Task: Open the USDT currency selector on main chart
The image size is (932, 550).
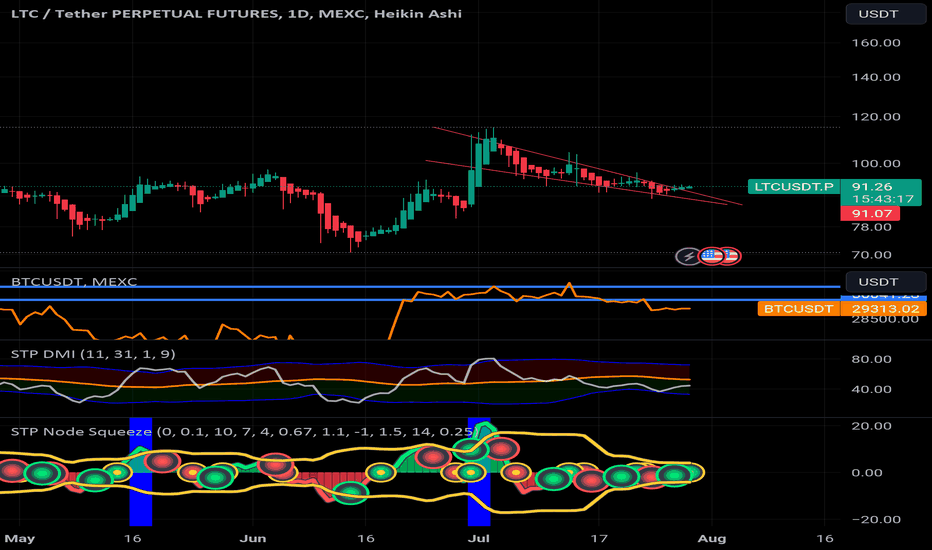Action: [886, 14]
